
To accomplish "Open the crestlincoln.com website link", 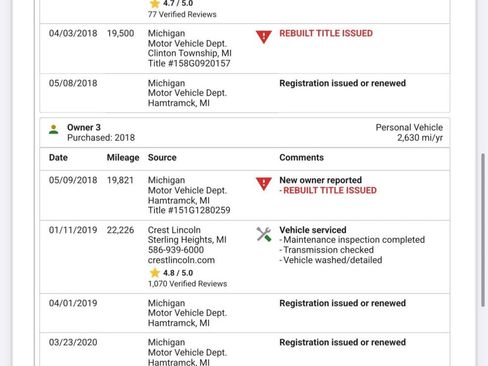I will [x=181, y=260].
